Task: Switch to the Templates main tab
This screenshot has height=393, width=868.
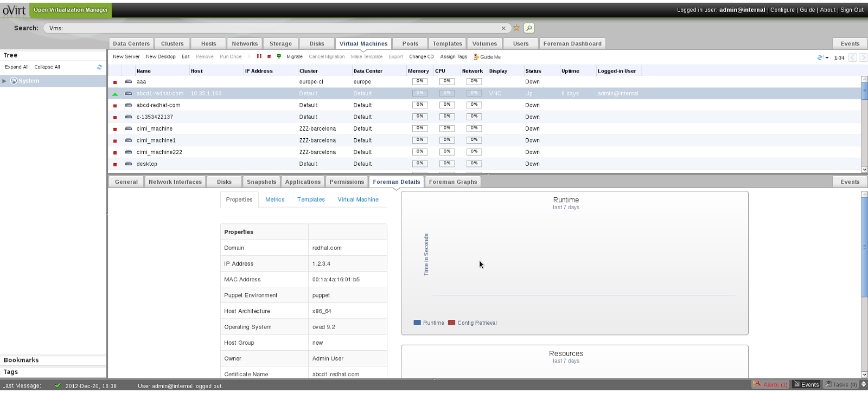Action: point(447,43)
